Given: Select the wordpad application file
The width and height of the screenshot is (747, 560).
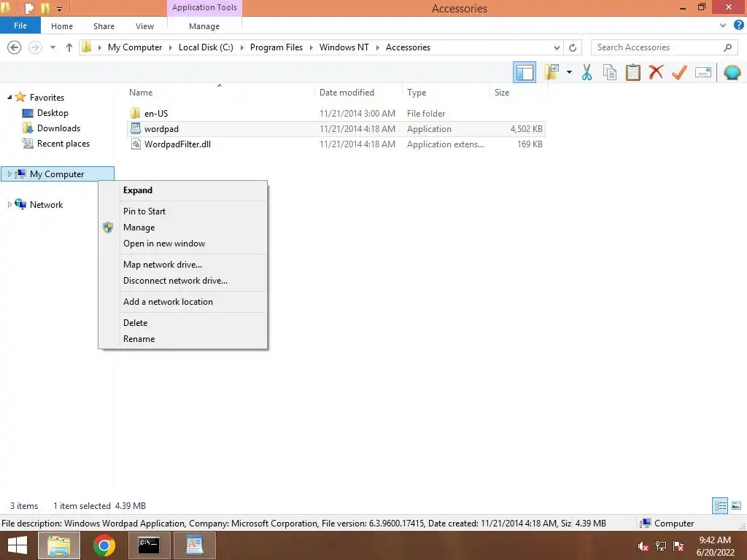Looking at the screenshot, I should pyautogui.click(x=336, y=128).
